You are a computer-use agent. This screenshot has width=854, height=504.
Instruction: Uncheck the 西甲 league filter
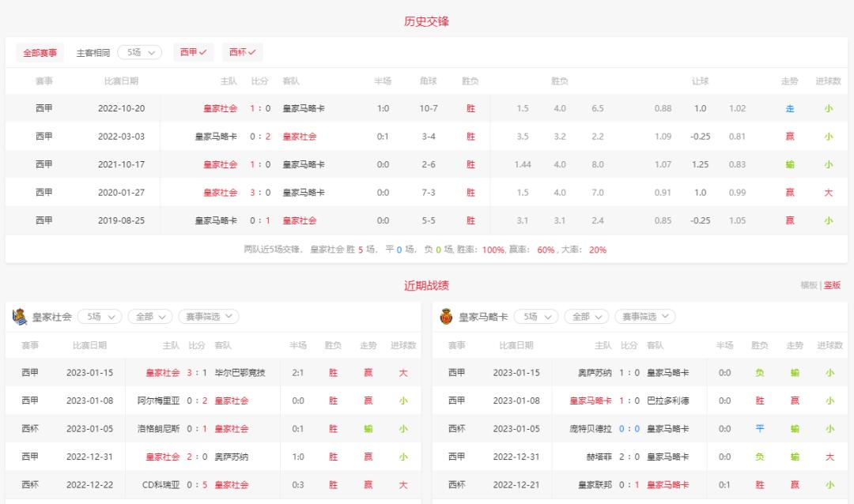coord(193,52)
